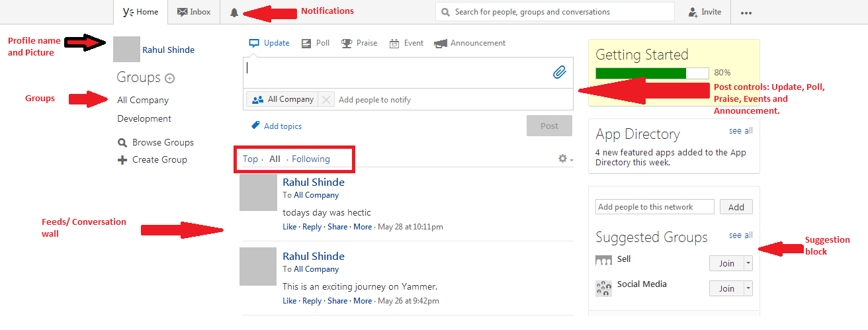Open the Development group
Screen dimensions: 868x330
click(x=144, y=119)
